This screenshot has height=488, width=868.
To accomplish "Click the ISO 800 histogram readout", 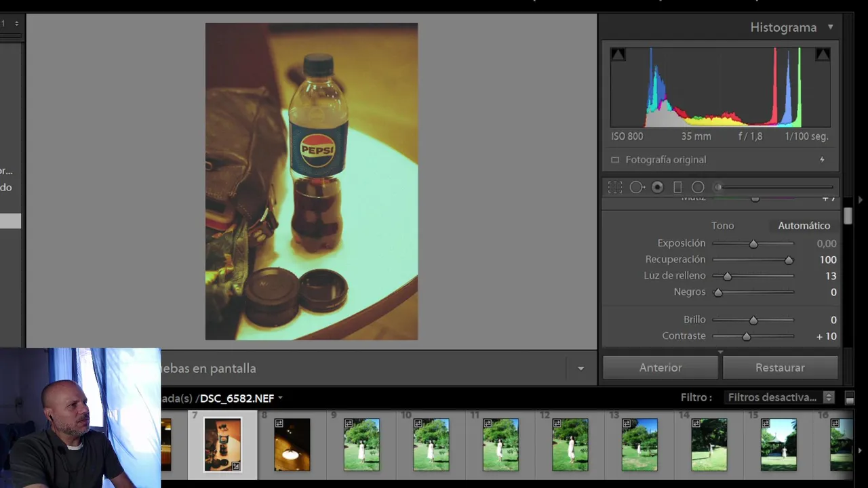I will click(627, 136).
